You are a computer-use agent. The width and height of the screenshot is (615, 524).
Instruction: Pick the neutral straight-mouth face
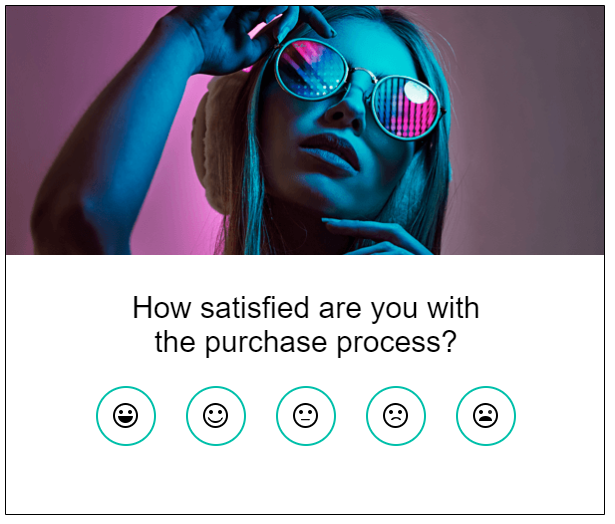click(306, 415)
